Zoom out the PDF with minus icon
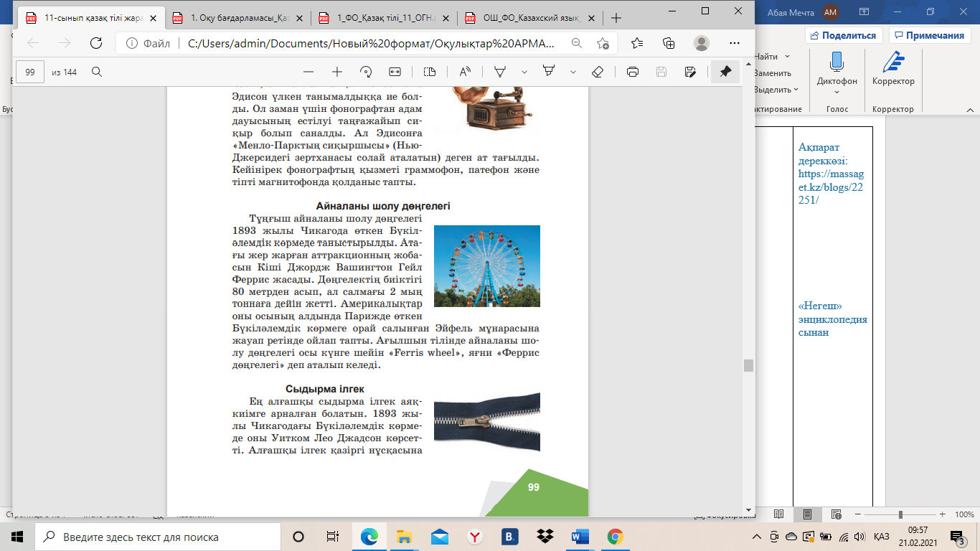The height and width of the screenshot is (551, 980). coord(308,72)
